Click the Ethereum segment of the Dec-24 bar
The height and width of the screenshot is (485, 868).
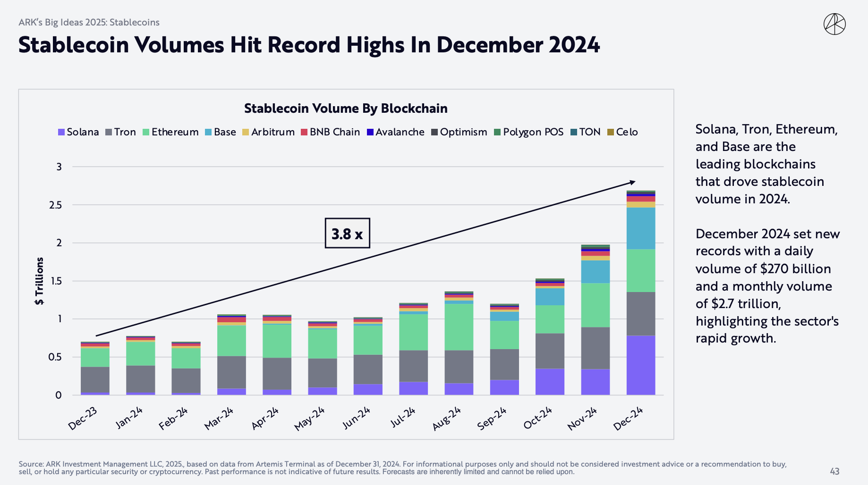[641, 270]
